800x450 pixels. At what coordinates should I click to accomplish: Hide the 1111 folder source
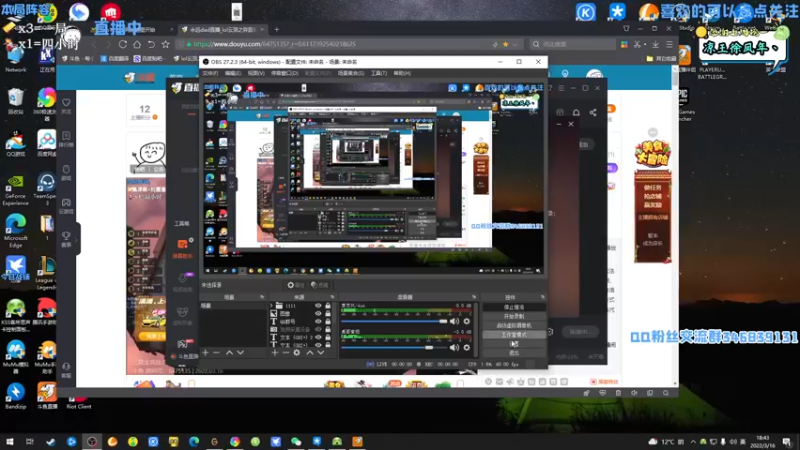pos(318,306)
